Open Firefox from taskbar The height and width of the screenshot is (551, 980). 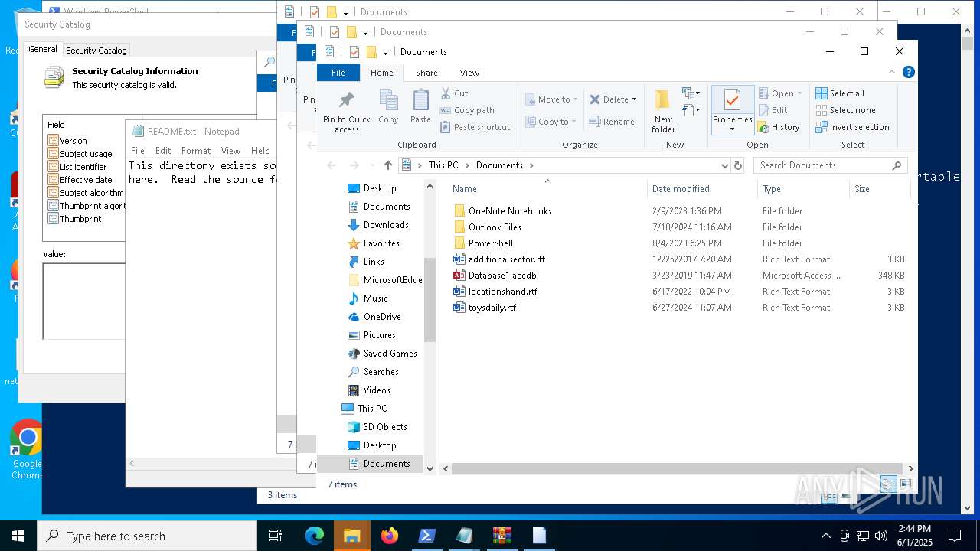tap(390, 536)
